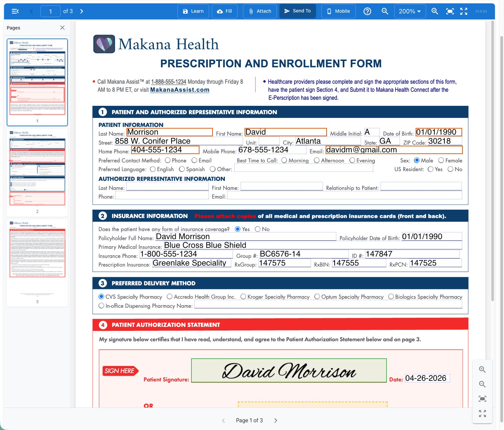Choose CVS Specialty Pharmacy delivery

point(101,296)
